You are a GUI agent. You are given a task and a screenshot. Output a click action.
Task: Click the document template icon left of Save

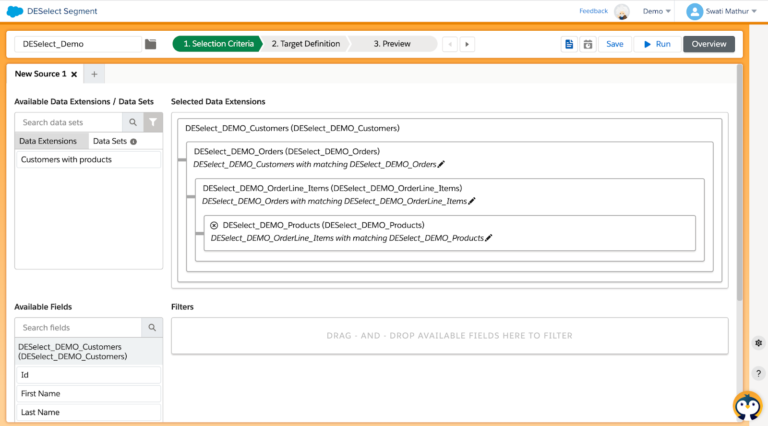(x=569, y=44)
